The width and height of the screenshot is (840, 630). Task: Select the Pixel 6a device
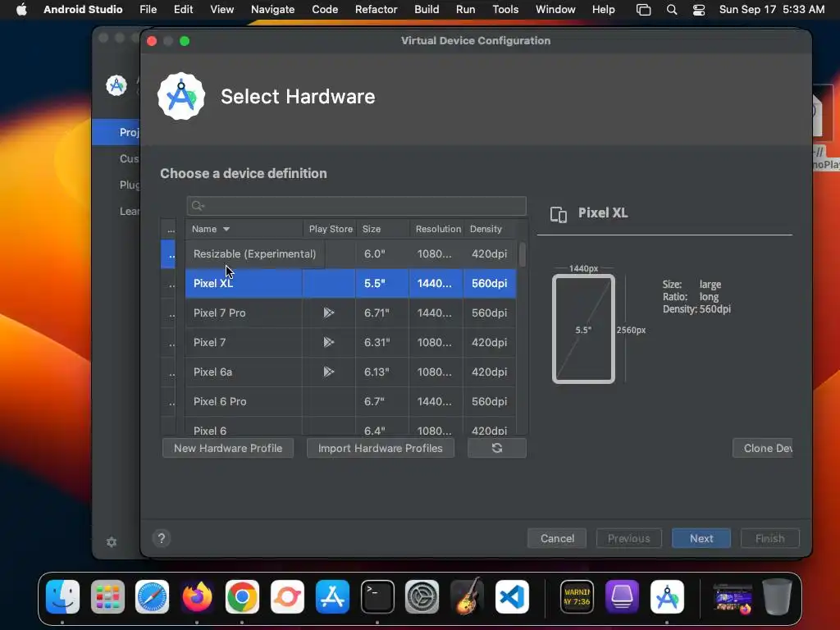point(351,372)
